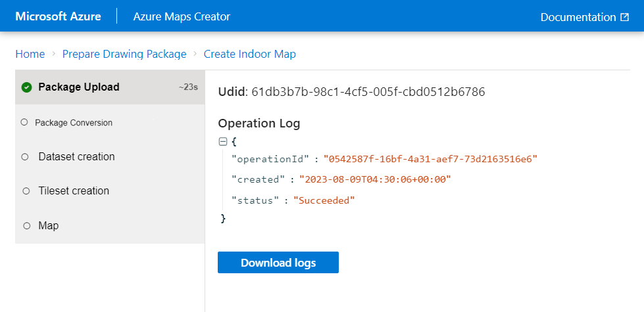Click the Tileset creation status circle

[27, 191]
